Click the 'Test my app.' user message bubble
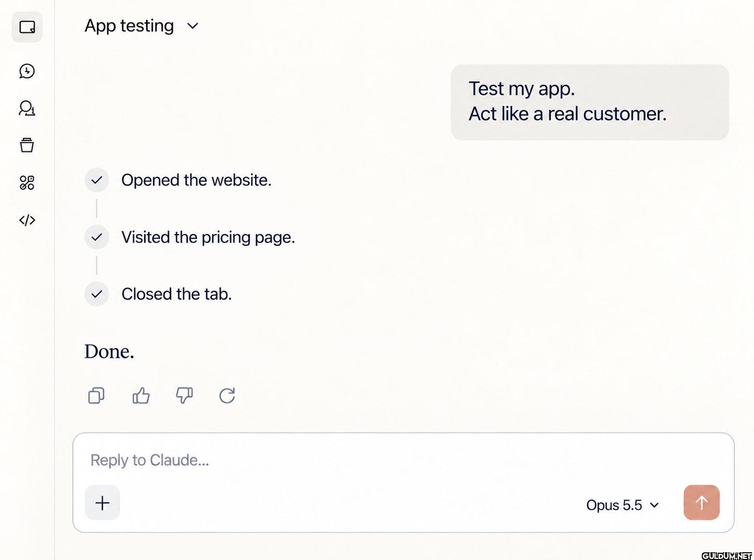Screen dimensions: 754x560 pyautogui.click(x=590, y=102)
